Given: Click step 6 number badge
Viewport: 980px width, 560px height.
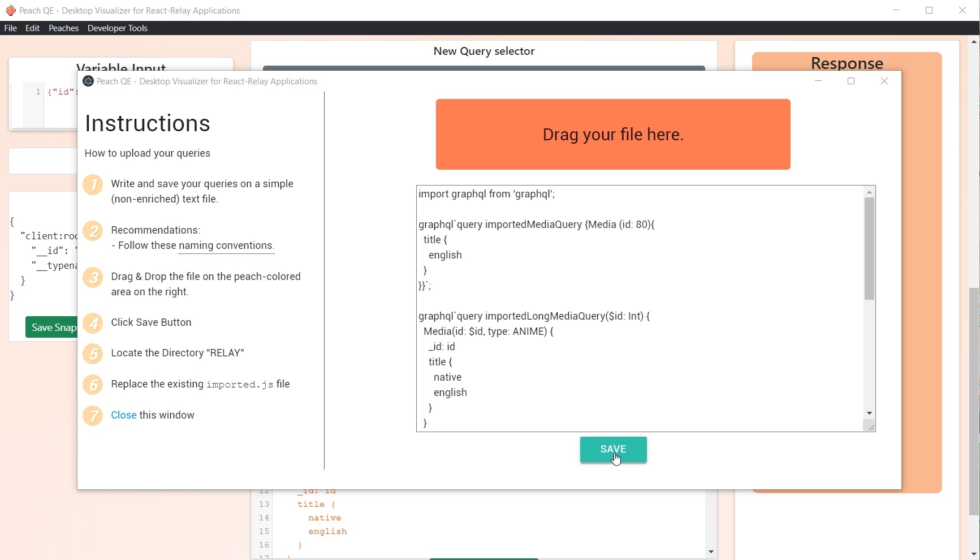Looking at the screenshot, I should (93, 385).
